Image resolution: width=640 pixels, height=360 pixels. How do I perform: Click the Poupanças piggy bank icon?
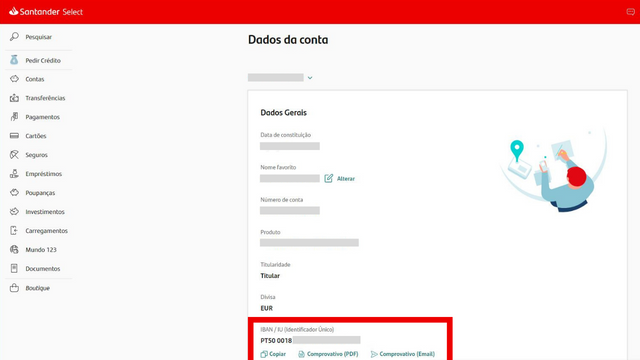coord(14,192)
